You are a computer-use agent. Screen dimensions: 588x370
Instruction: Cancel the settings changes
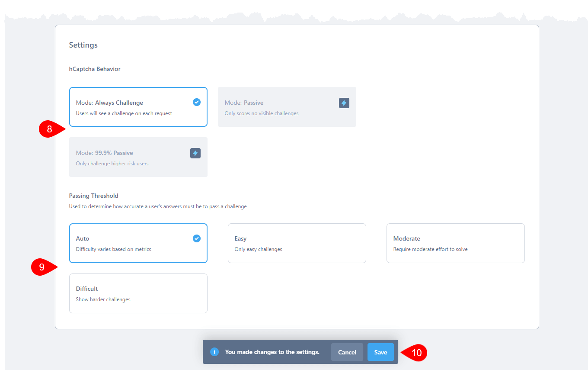(347, 352)
